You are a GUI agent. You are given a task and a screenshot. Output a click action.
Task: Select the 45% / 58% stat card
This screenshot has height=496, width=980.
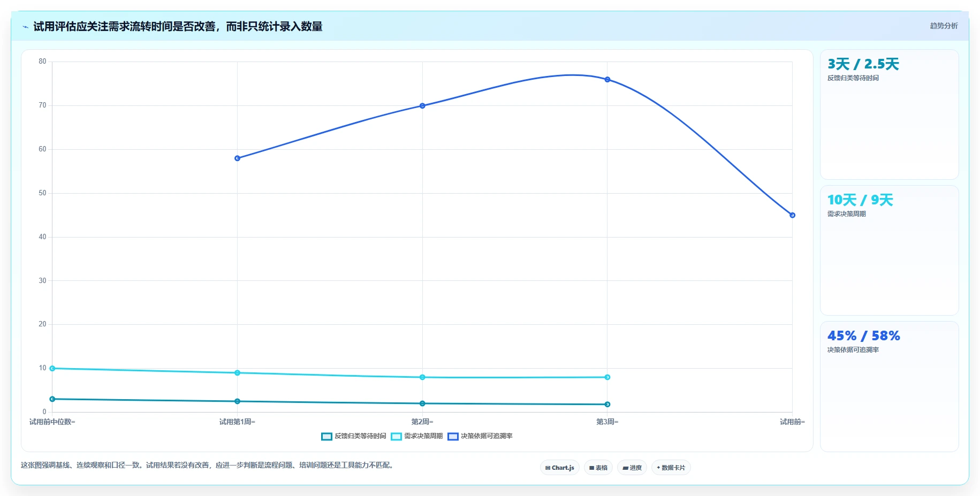[x=889, y=386]
